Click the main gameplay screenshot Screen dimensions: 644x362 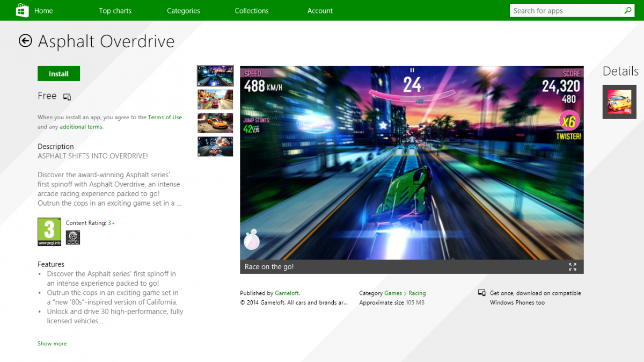pos(412,163)
